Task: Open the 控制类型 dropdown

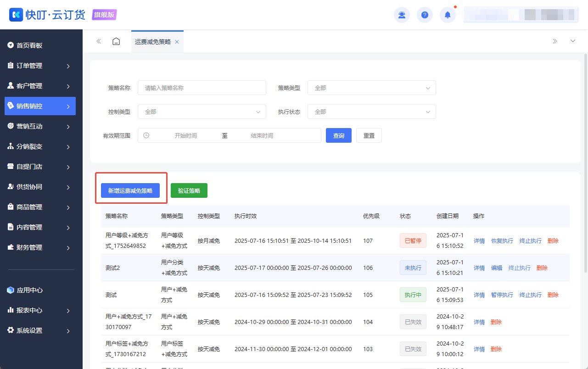Action: click(202, 112)
